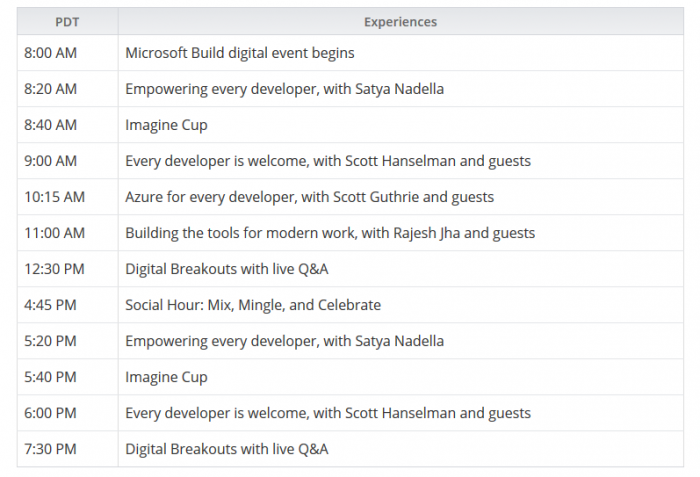Select the 9:00 AM time cell
The image size is (700, 477).
(x=50, y=161)
